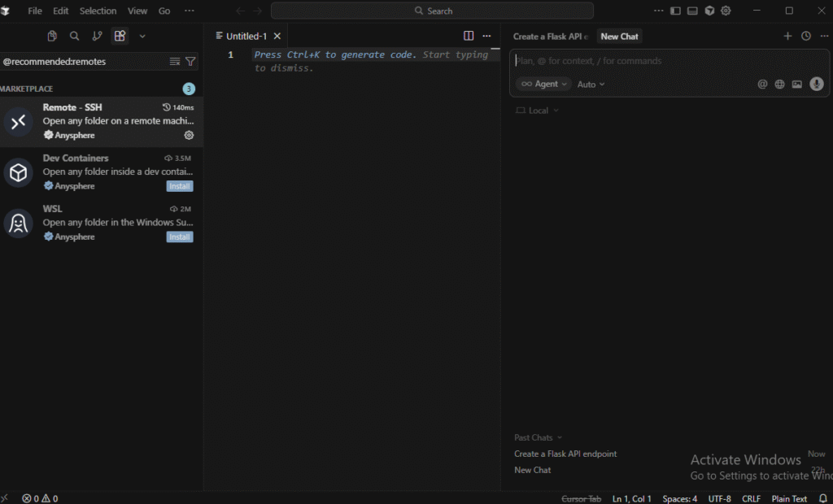This screenshot has width=833, height=504.
Task: Click the globe web search icon in chat
Action: pos(779,84)
